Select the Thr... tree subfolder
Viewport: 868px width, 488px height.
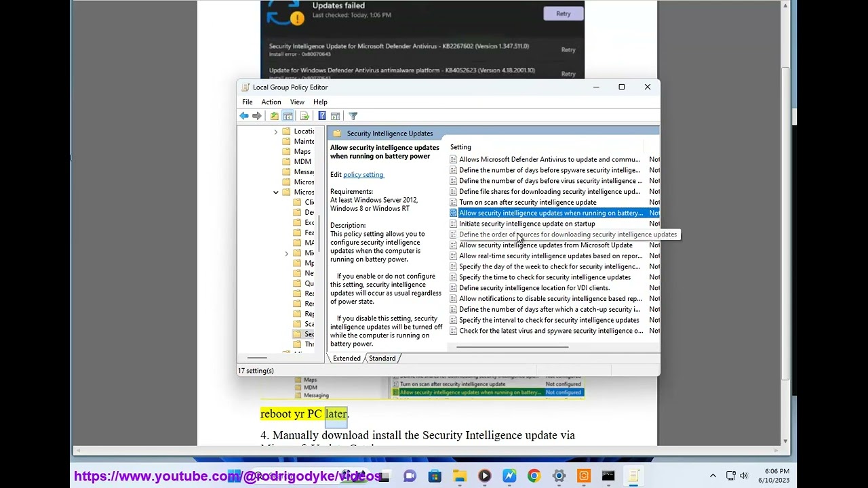pos(304,344)
